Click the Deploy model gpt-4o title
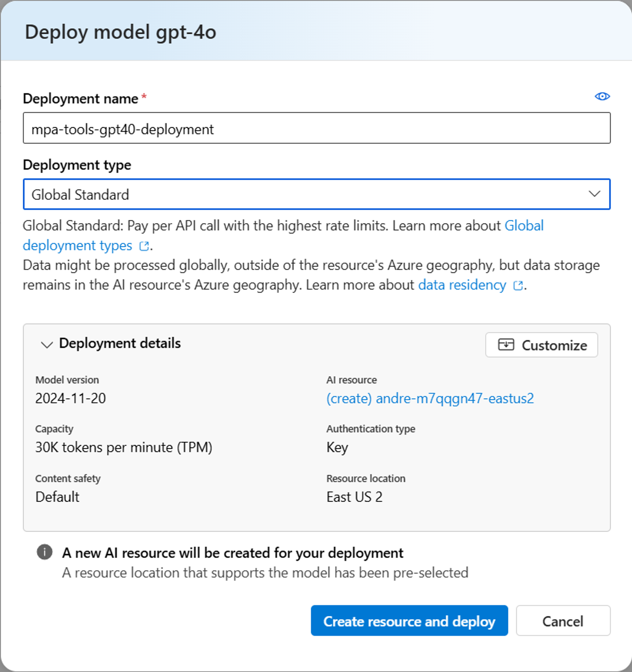632x672 pixels. 120,32
